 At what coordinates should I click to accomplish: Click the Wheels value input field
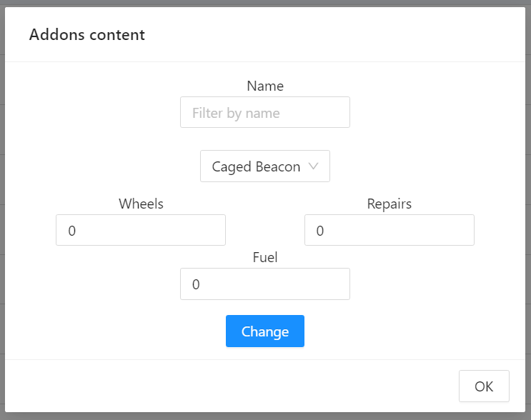click(x=141, y=230)
